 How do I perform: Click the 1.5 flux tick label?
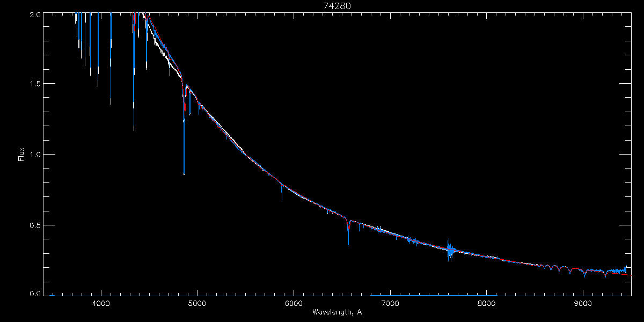click(x=35, y=84)
